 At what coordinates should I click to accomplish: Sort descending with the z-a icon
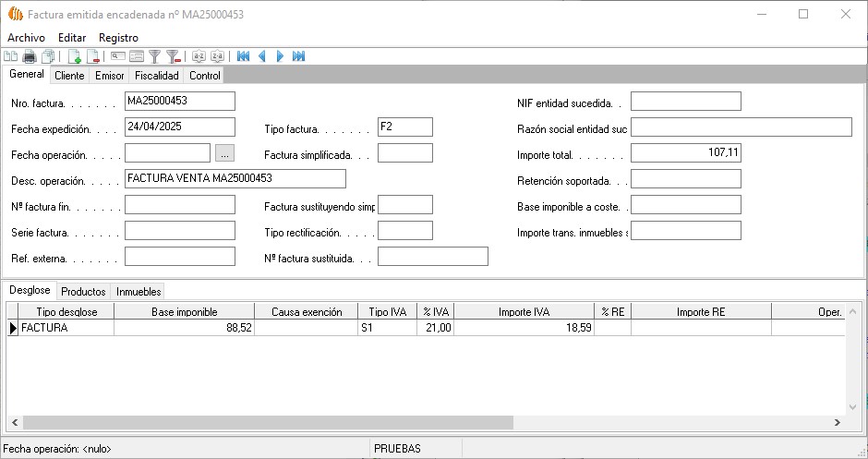[x=217, y=56]
